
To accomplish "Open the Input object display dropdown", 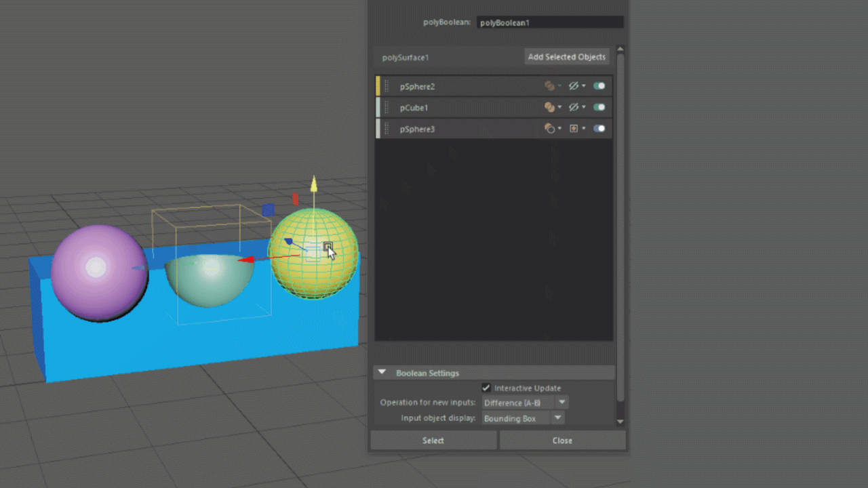I will tap(523, 418).
